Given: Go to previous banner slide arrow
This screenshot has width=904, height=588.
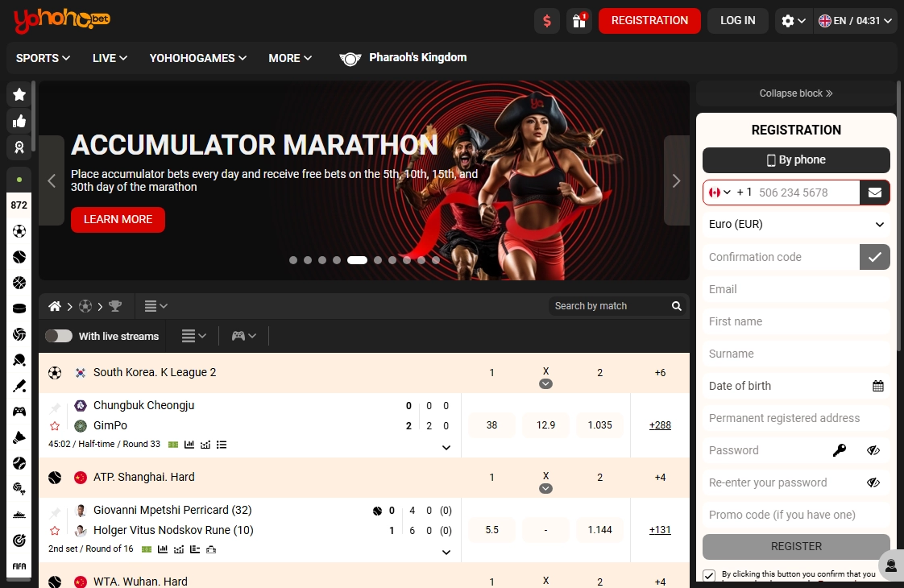Looking at the screenshot, I should pyautogui.click(x=52, y=180).
